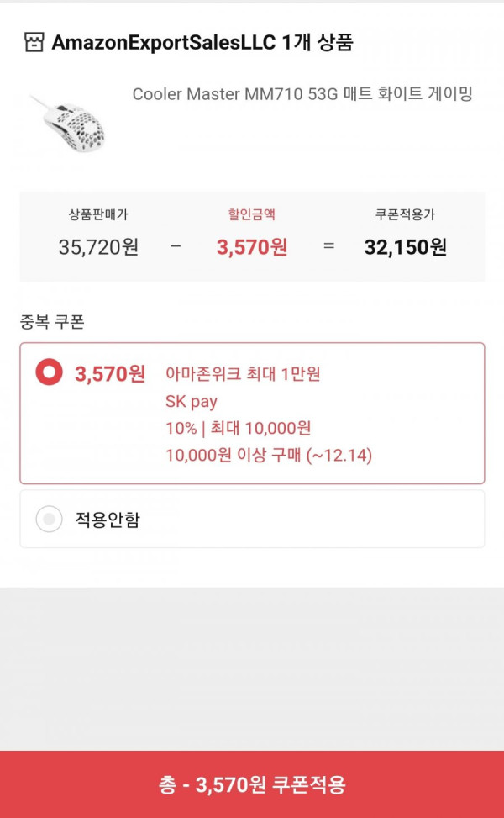Open the Cooler Master MM710 53G product title
Screen dimensions: 504x818
302,94
